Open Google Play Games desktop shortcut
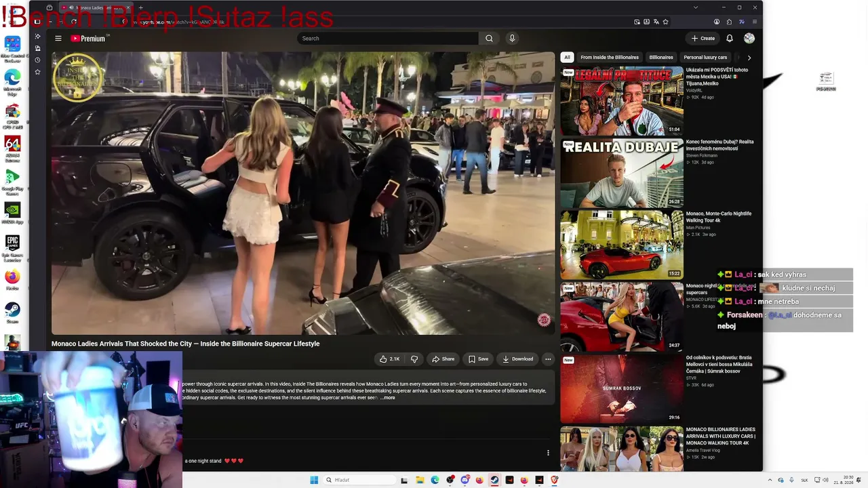The image size is (868, 488). tap(12, 182)
